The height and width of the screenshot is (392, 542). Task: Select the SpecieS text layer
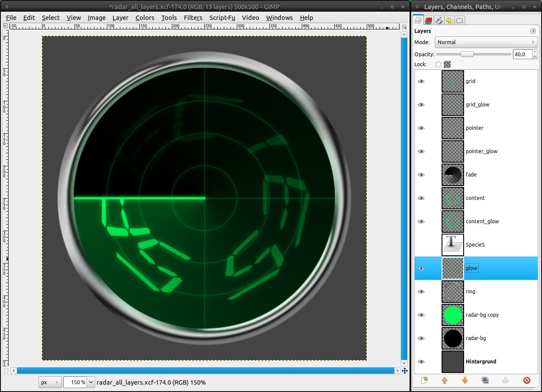475,245
